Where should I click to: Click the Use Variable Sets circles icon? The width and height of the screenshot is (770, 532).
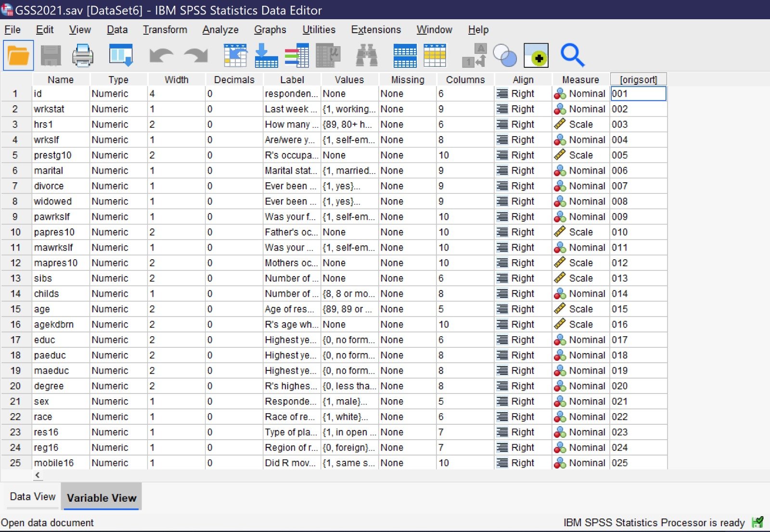(505, 56)
